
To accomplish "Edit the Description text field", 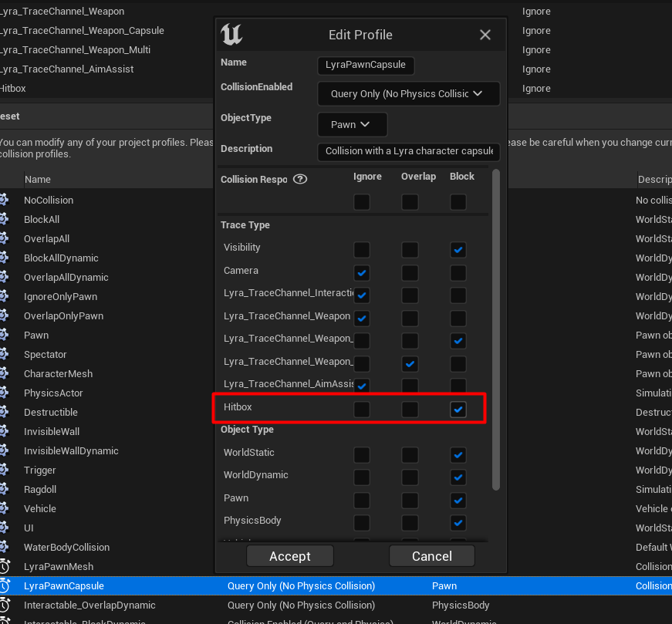I will click(408, 151).
